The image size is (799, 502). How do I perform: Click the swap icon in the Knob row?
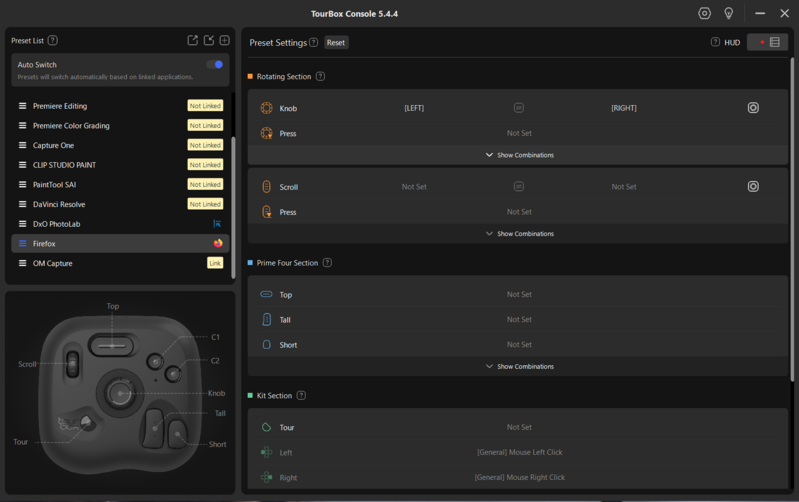coord(518,108)
